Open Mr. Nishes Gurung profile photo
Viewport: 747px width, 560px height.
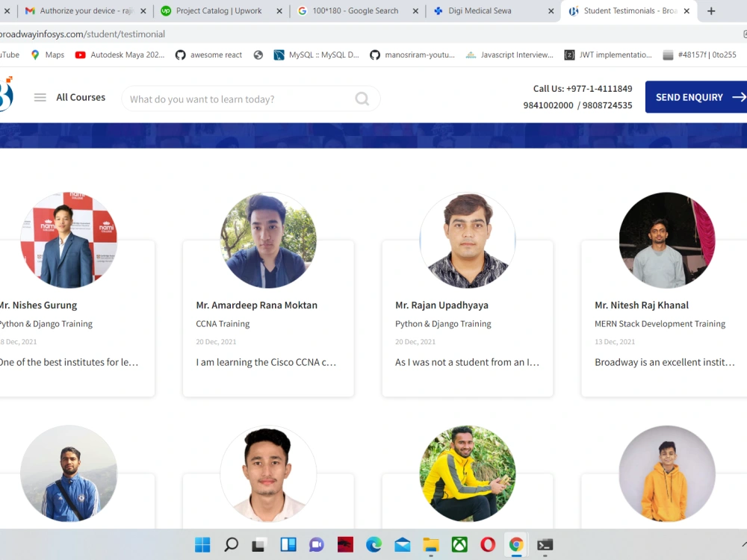pos(69,240)
